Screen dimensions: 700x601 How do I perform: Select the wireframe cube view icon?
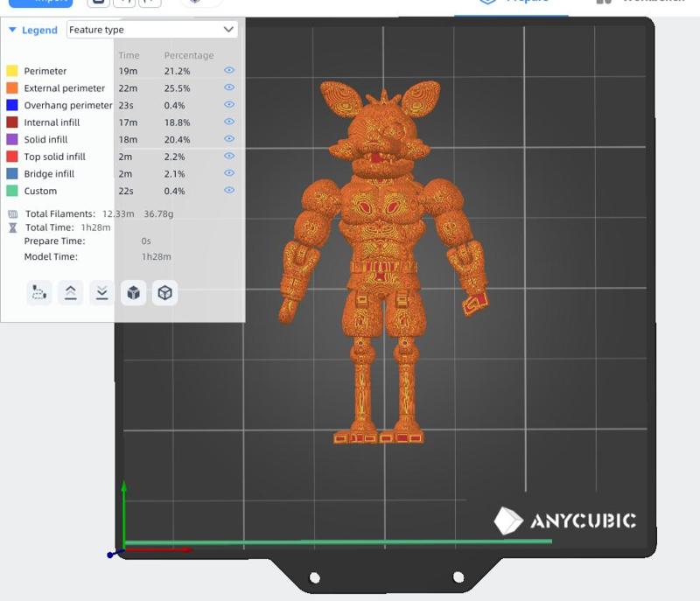tap(164, 293)
